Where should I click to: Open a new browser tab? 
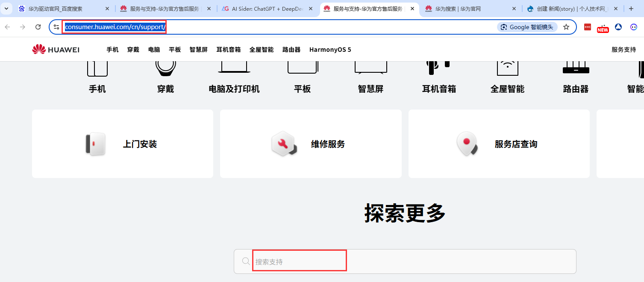coord(631,9)
